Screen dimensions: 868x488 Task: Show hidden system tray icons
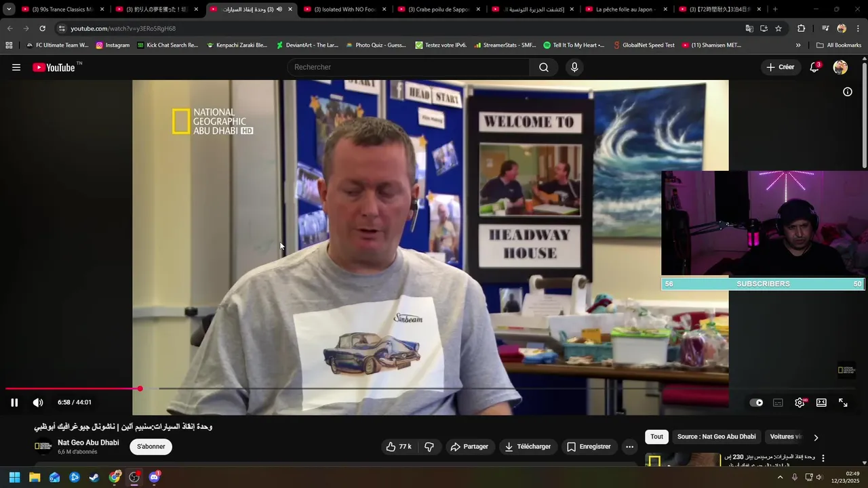780,477
